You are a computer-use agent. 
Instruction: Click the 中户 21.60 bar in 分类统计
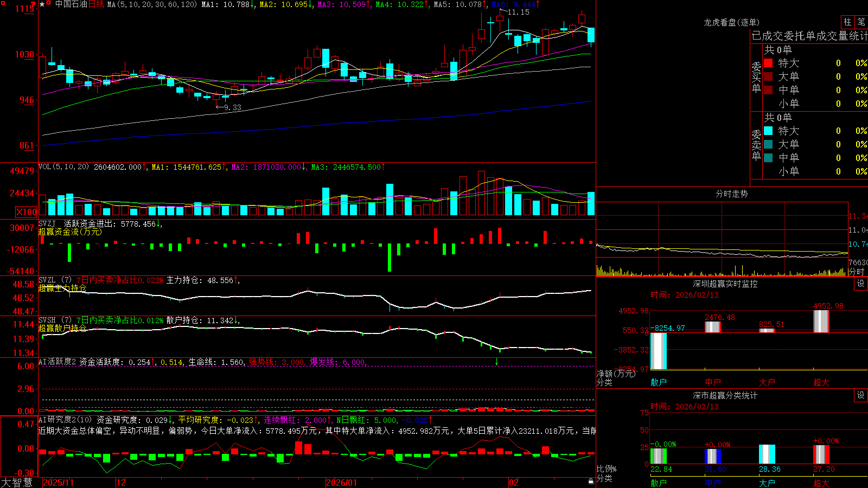[x=713, y=457]
